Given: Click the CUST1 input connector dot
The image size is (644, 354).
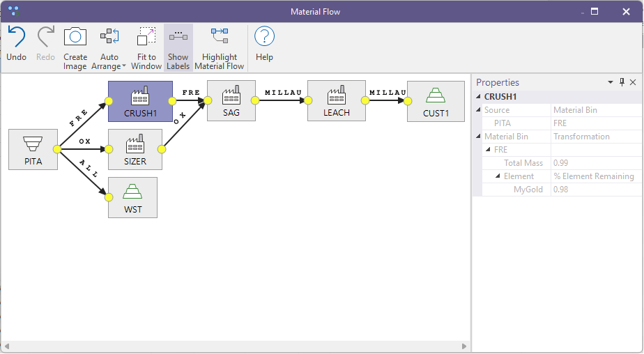Looking at the screenshot, I should [408, 102].
